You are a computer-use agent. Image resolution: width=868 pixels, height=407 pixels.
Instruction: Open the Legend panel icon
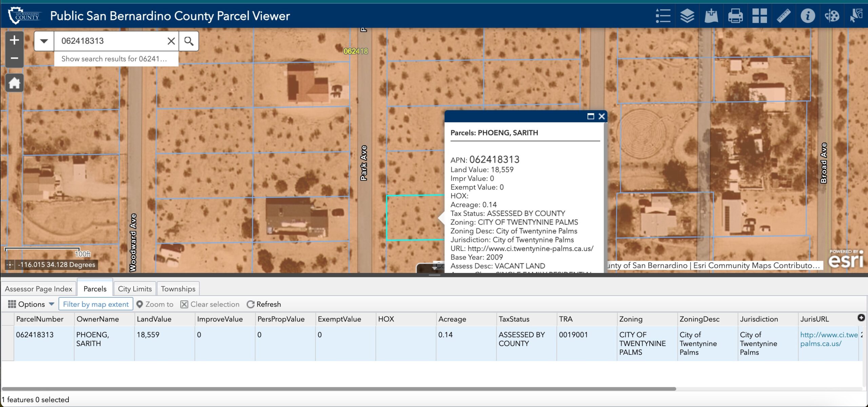[x=663, y=15]
